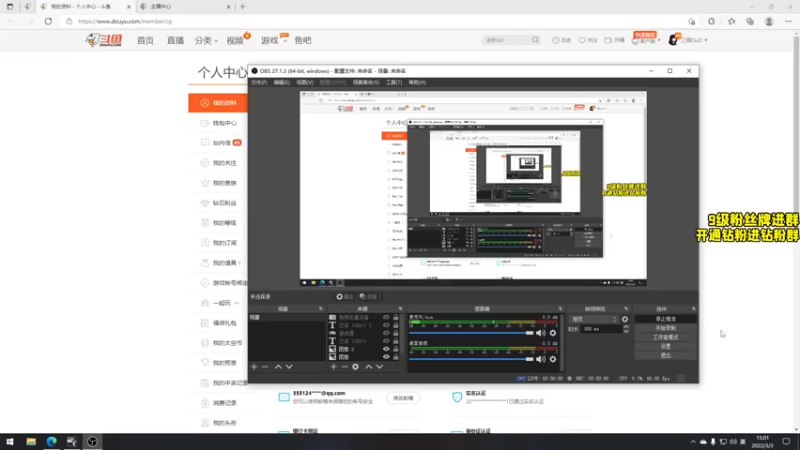This screenshot has width=800, height=450.
Task: Adjust the 桌面音频 volume slider
Action: 471,359
